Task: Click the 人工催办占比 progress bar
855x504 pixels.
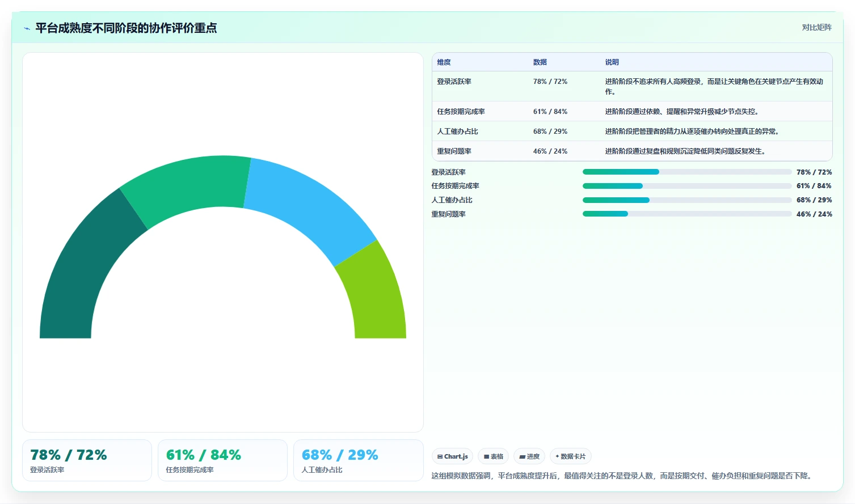Action: pos(687,200)
